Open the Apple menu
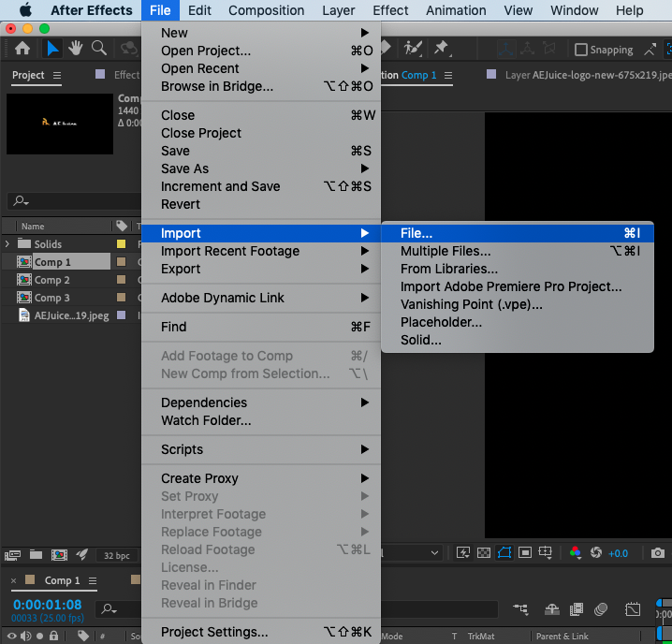Screen dimensions: 672x644 point(25,10)
